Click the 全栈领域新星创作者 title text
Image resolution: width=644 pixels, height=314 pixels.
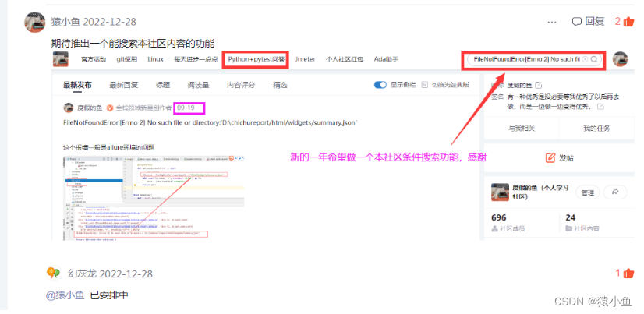[143, 108]
